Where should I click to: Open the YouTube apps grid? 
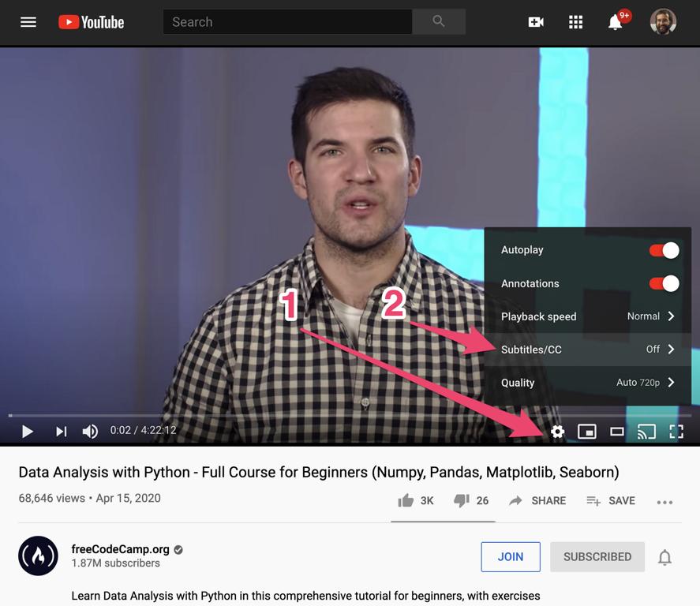coord(575,22)
